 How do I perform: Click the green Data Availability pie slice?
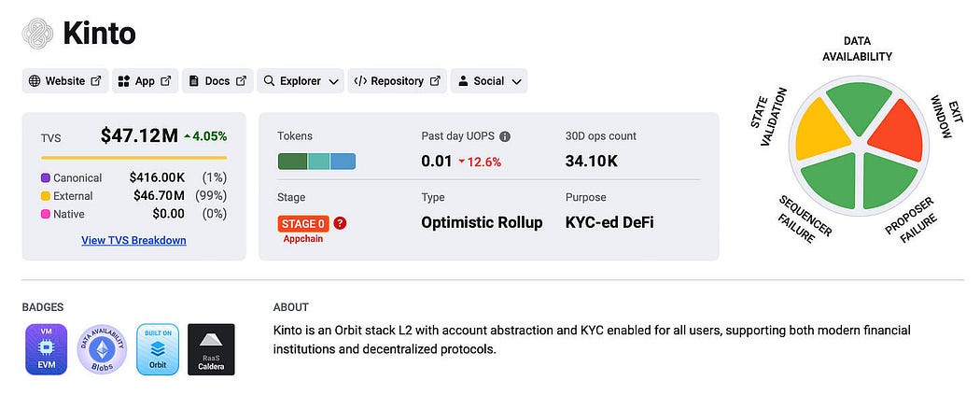tap(859, 104)
